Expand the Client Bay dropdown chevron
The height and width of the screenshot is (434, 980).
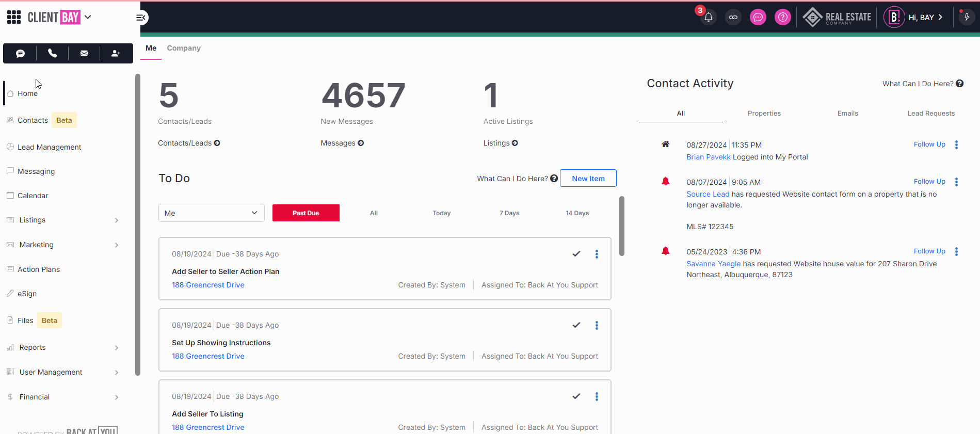tap(88, 17)
